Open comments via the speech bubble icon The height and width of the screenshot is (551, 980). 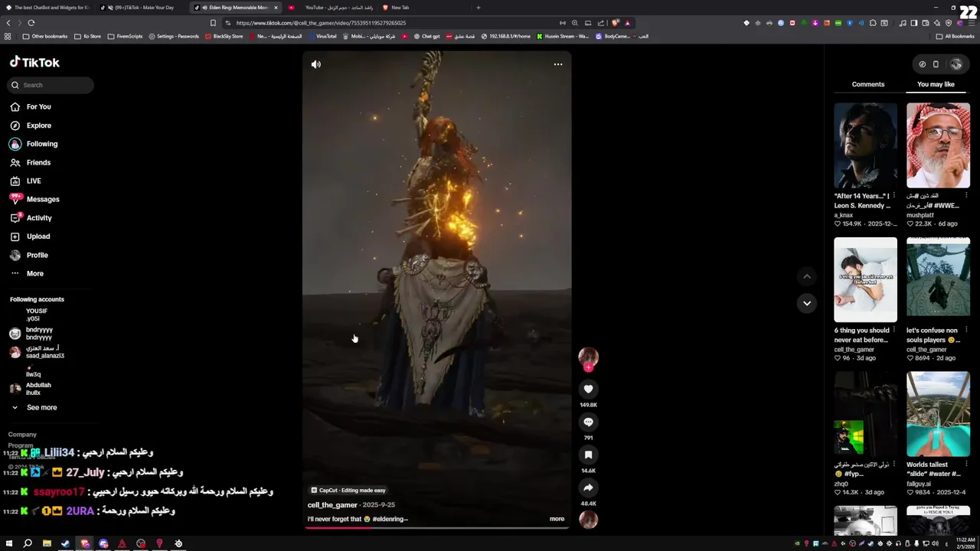click(x=588, y=422)
